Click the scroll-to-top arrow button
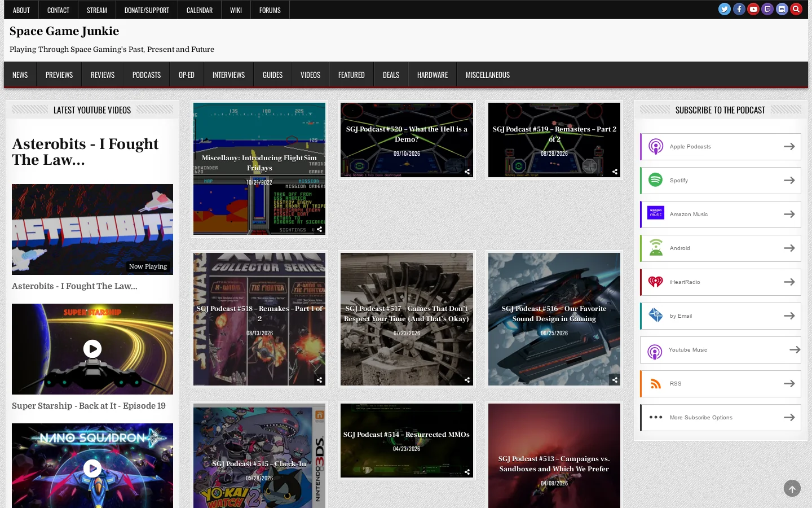The height and width of the screenshot is (508, 812). pos(792,488)
